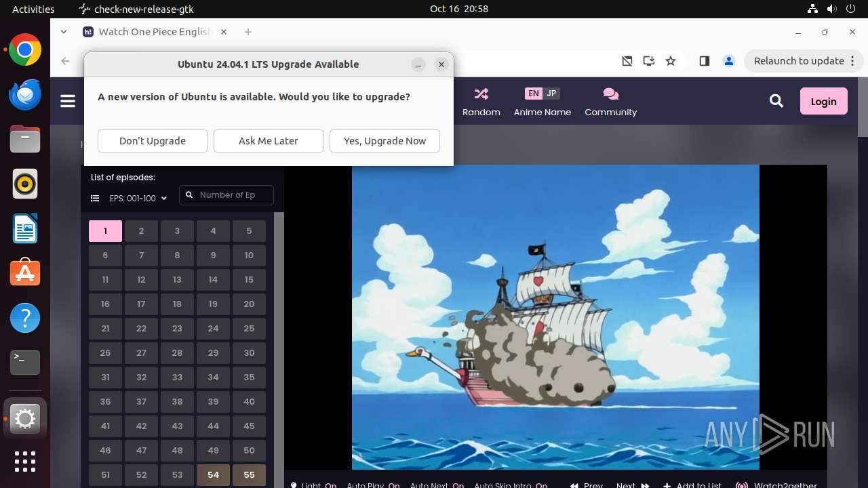
Task: Launch Thunderbird Mail from the dock
Action: point(25,94)
